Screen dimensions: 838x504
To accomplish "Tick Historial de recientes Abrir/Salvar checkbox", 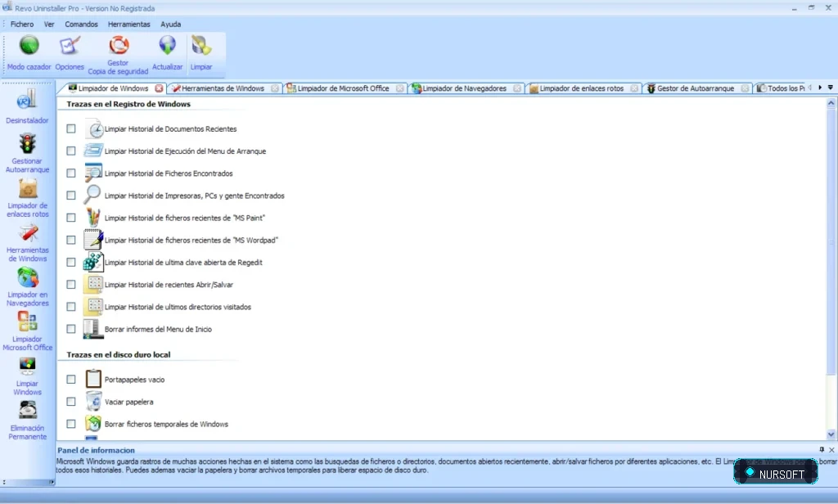I will click(71, 285).
